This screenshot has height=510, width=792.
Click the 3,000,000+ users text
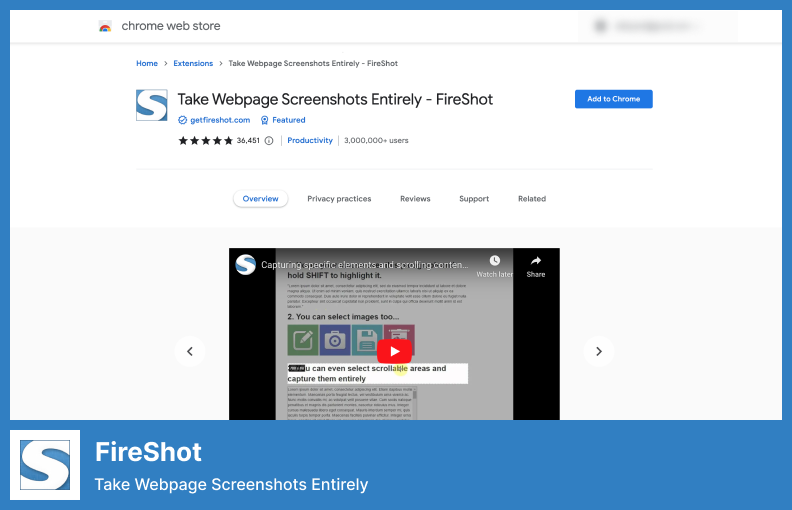click(376, 141)
